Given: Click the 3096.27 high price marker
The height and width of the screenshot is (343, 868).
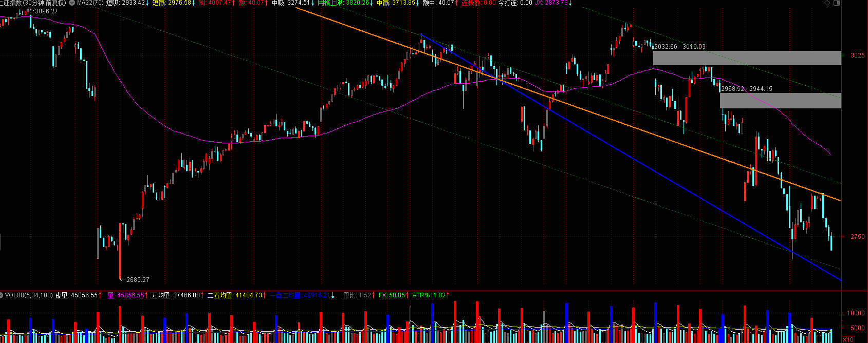Looking at the screenshot, I should pyautogui.click(x=46, y=11).
